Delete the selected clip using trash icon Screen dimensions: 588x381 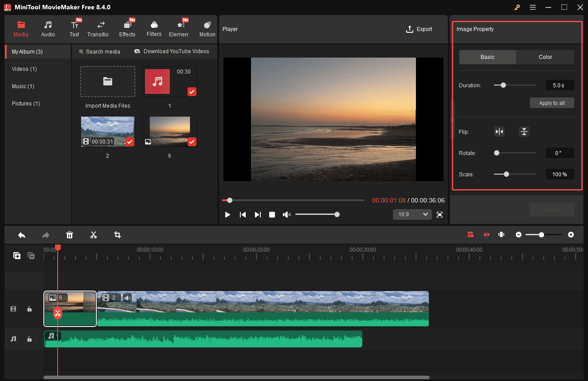pos(70,235)
